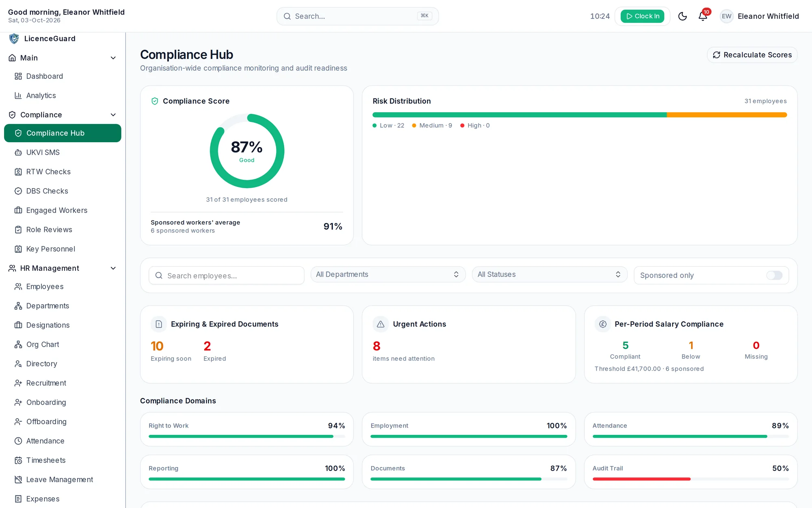The width and height of the screenshot is (812, 508).
Task: Click the LicenceGuard shield logo
Action: pos(14,39)
